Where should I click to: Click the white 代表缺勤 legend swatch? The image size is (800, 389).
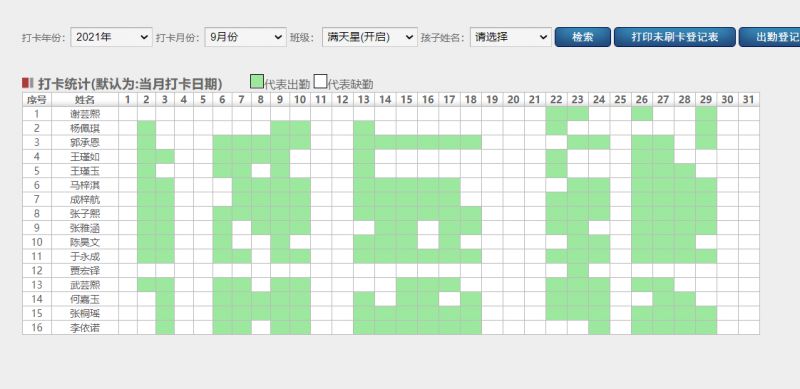tap(320, 82)
